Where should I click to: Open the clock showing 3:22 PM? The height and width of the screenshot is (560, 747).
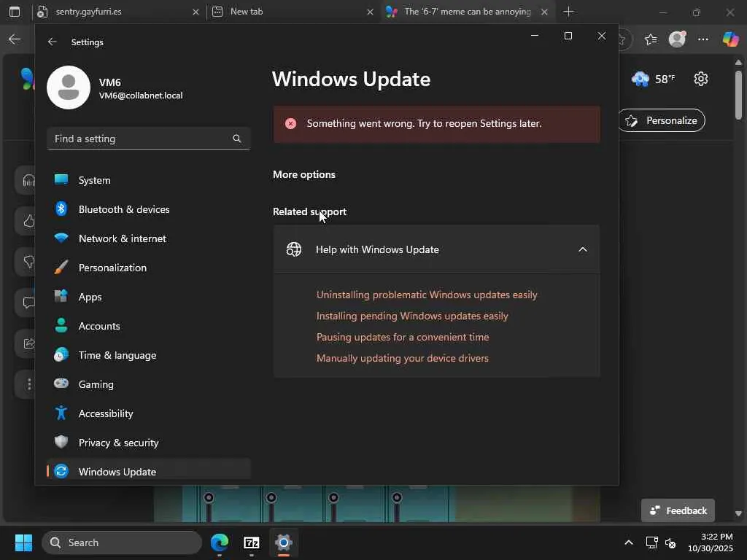[711, 542]
